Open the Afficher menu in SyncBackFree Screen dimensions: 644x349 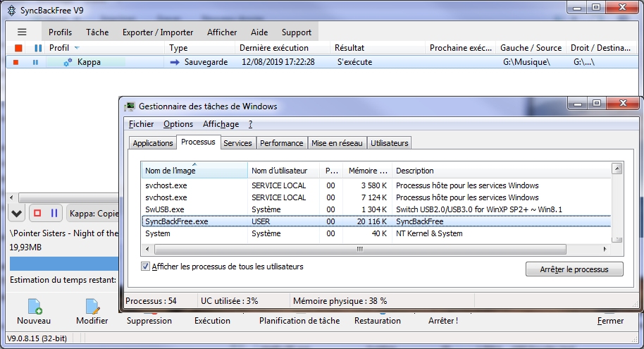click(222, 32)
